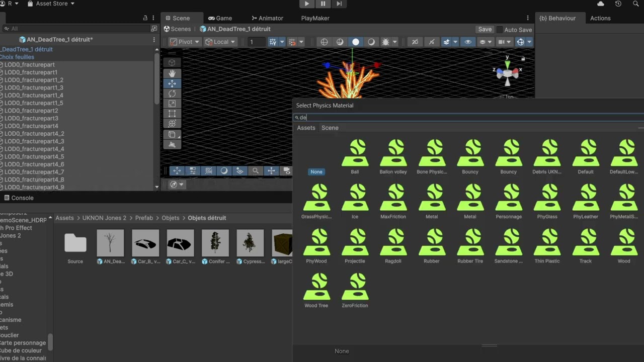Image resolution: width=644 pixels, height=362 pixels.
Task: Select Assets tab in Physics Material picker
Action: pyautogui.click(x=306, y=128)
